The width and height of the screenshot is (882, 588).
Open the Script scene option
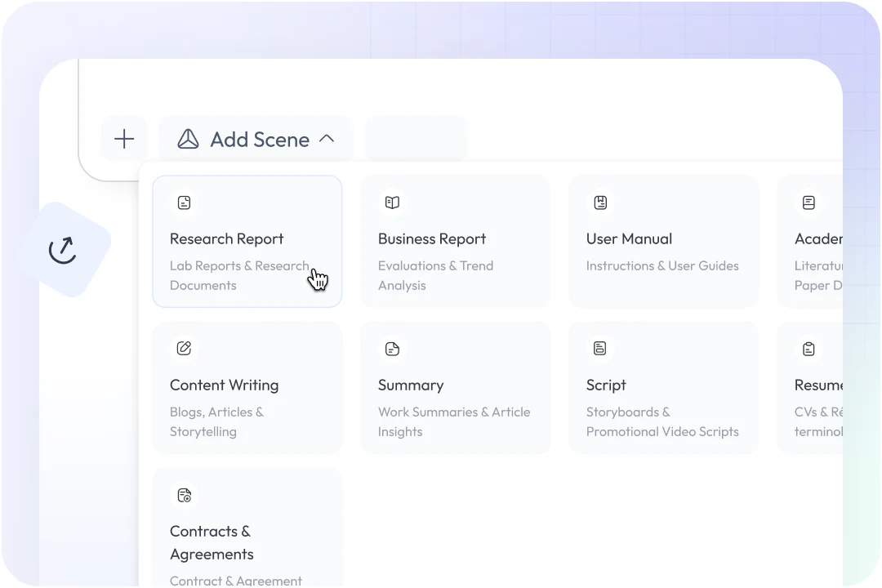pos(606,385)
